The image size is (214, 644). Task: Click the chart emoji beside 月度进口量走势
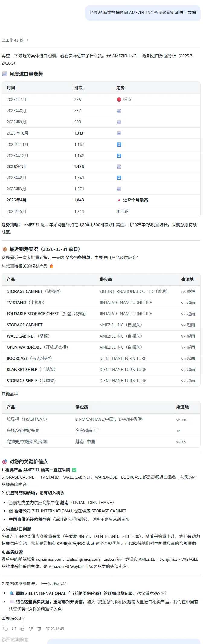(x=5, y=74)
